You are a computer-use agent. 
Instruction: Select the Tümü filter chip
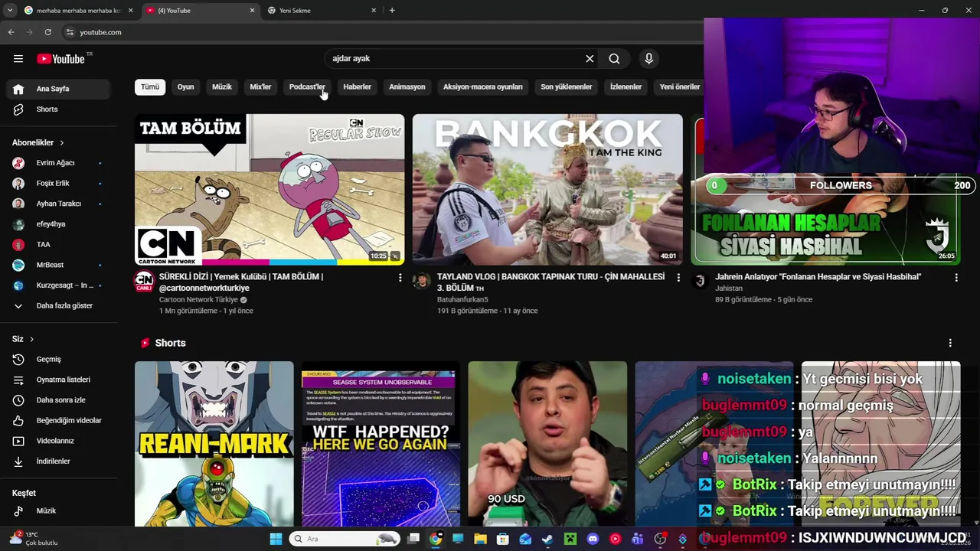pyautogui.click(x=150, y=86)
